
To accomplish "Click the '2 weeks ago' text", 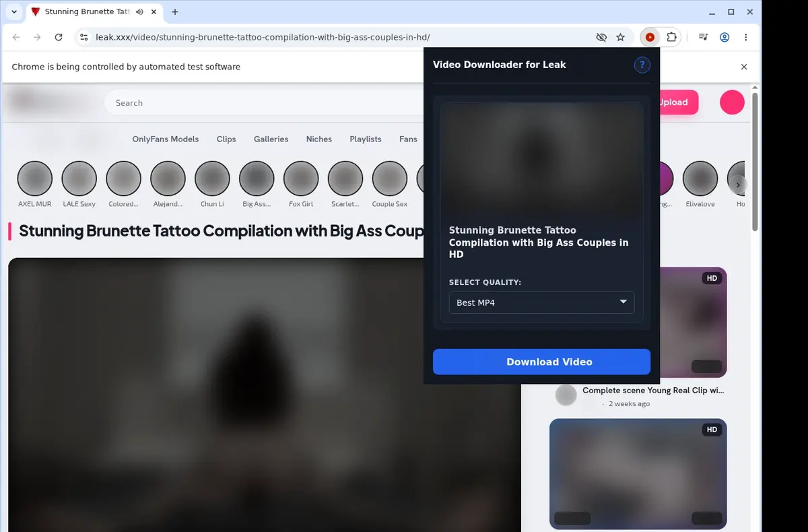I will tap(629, 404).
